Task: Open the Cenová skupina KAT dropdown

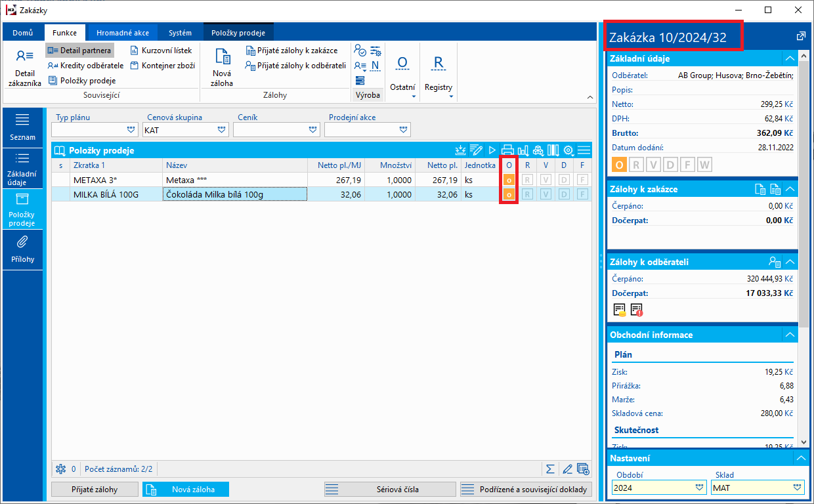Action: 221,130
